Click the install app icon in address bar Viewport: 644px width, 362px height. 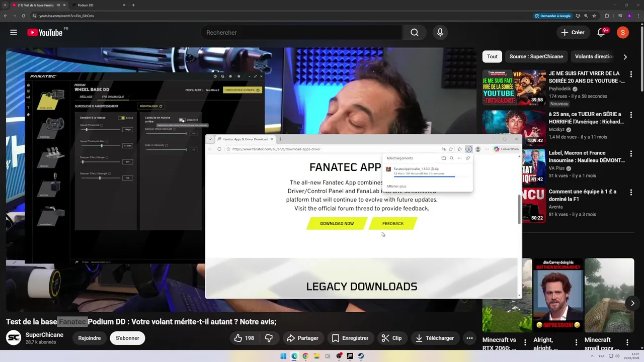[578, 16]
